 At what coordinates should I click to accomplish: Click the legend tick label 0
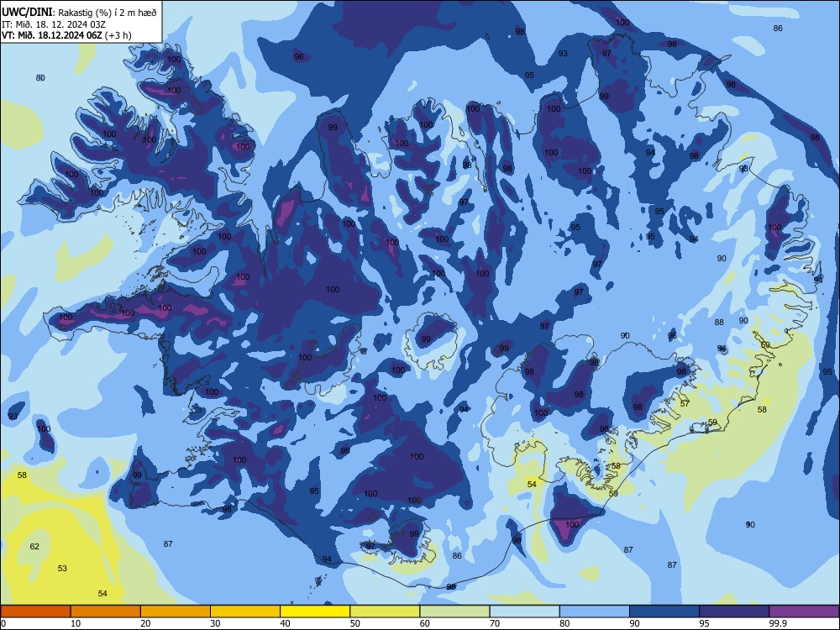(3, 623)
